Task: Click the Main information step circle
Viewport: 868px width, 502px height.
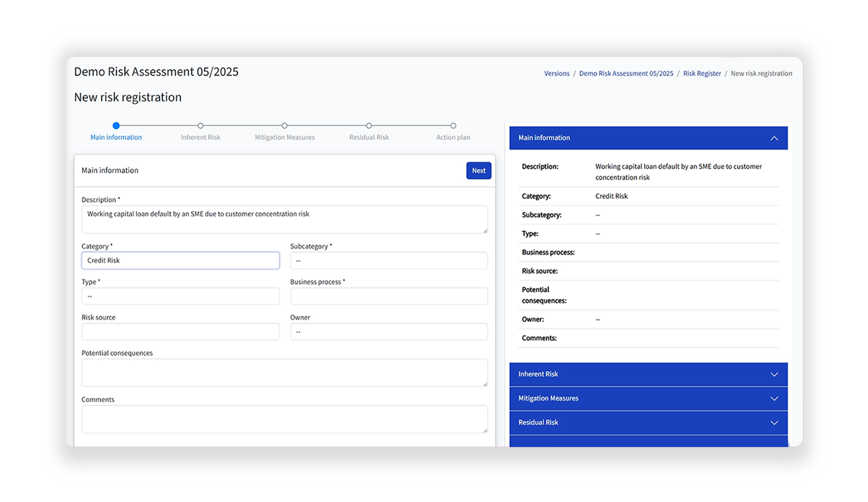Action: point(116,126)
